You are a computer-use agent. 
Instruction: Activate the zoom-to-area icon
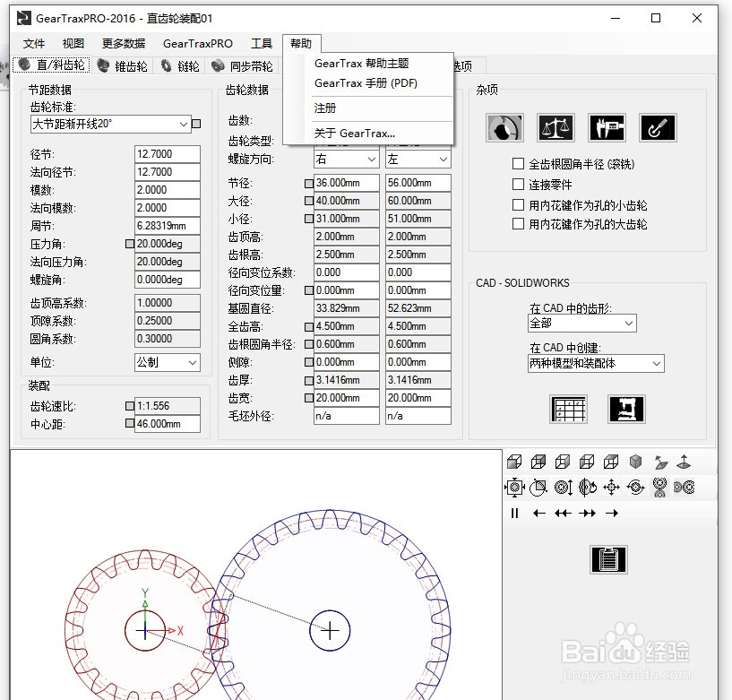pos(538,487)
